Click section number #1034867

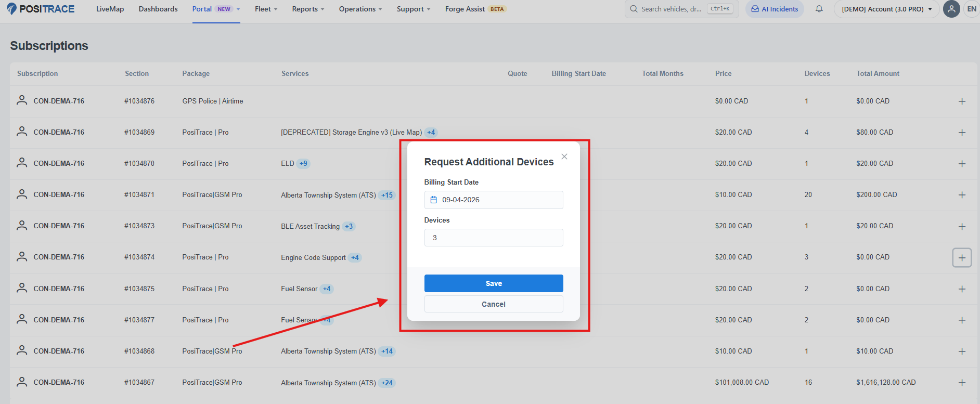(x=139, y=382)
